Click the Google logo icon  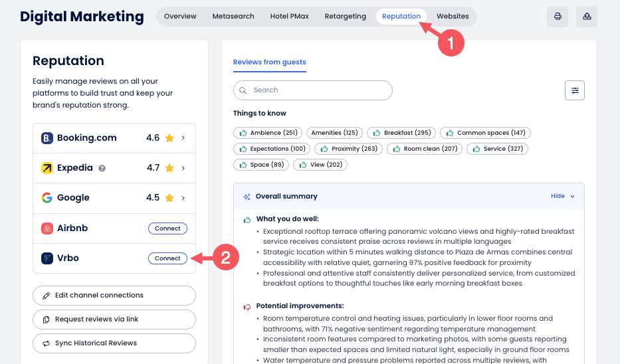[47, 198]
